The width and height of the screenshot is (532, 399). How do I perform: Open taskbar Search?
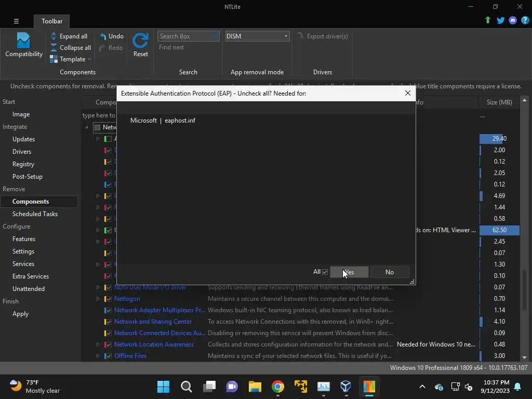pyautogui.click(x=187, y=387)
